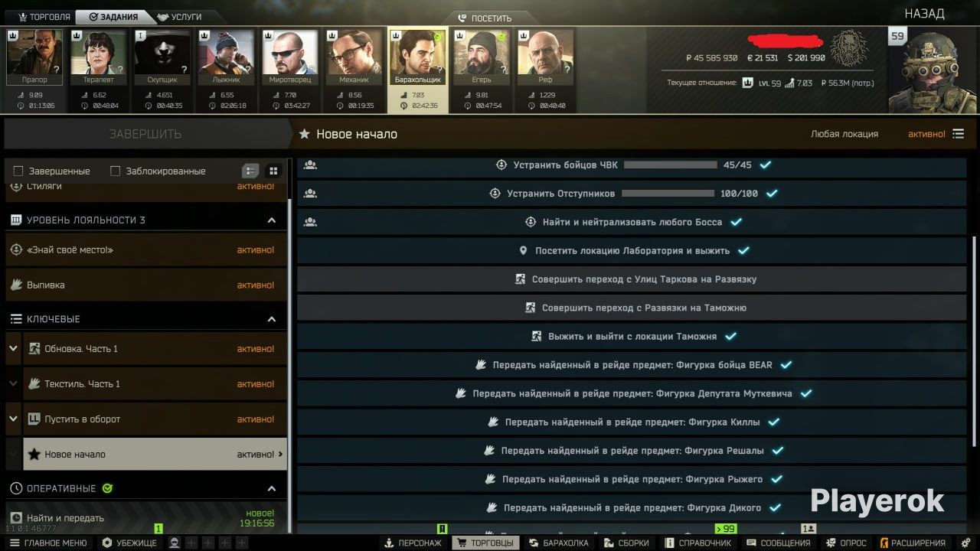Go to УБЕЖИЩЕ from the bottom bar
This screenshot has height=551, width=980.
[129, 543]
